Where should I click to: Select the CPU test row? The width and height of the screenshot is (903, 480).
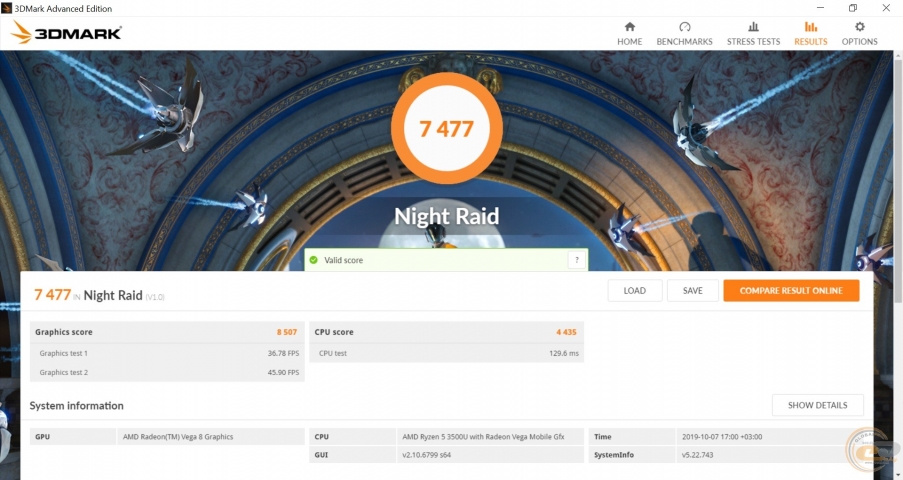(x=446, y=353)
